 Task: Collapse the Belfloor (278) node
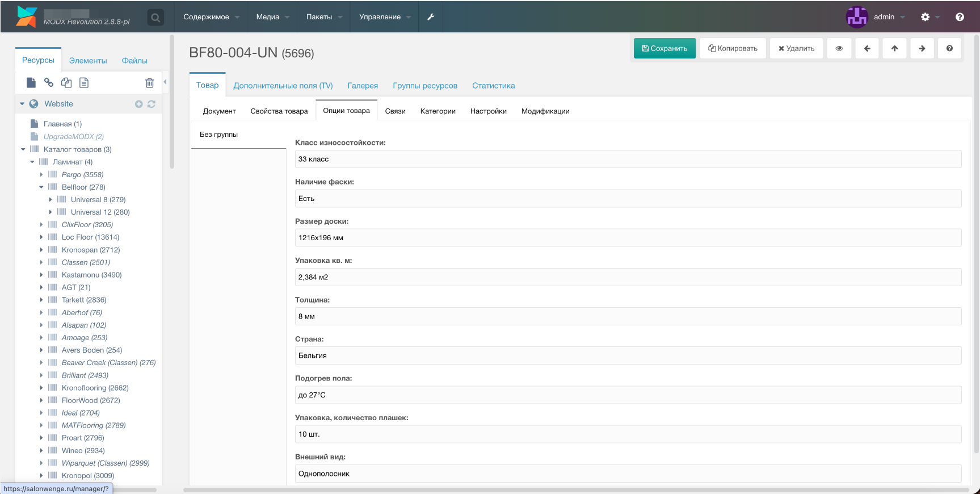[x=41, y=187]
